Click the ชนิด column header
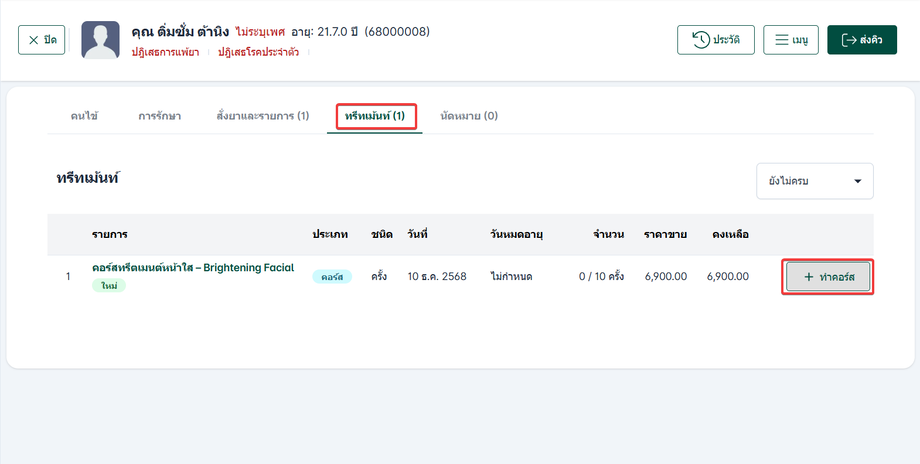 click(x=381, y=235)
